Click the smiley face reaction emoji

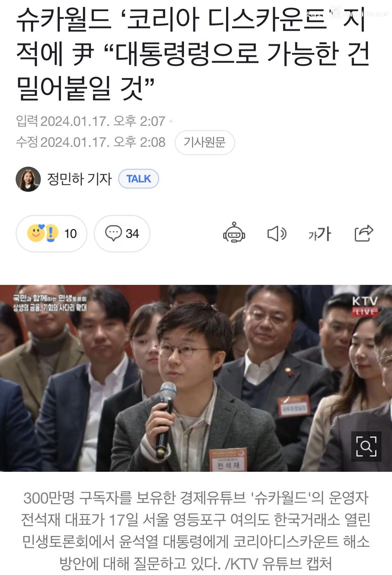pos(36,233)
